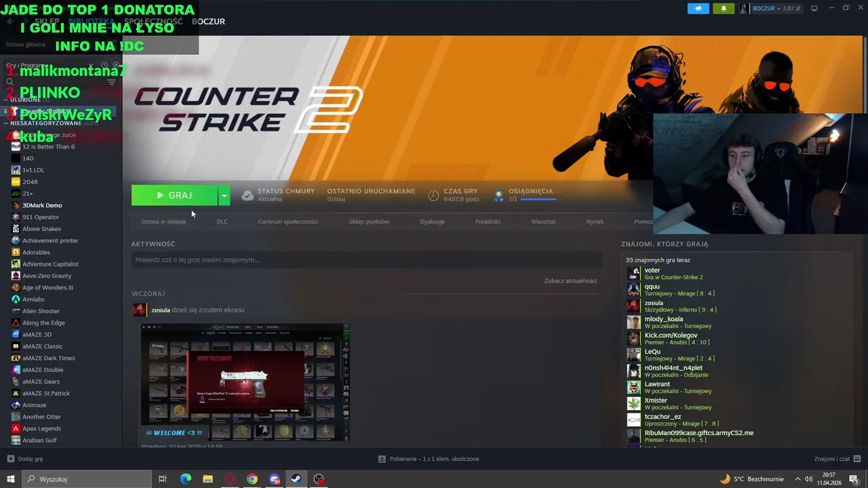Open Sklep punktów tab

369,222
